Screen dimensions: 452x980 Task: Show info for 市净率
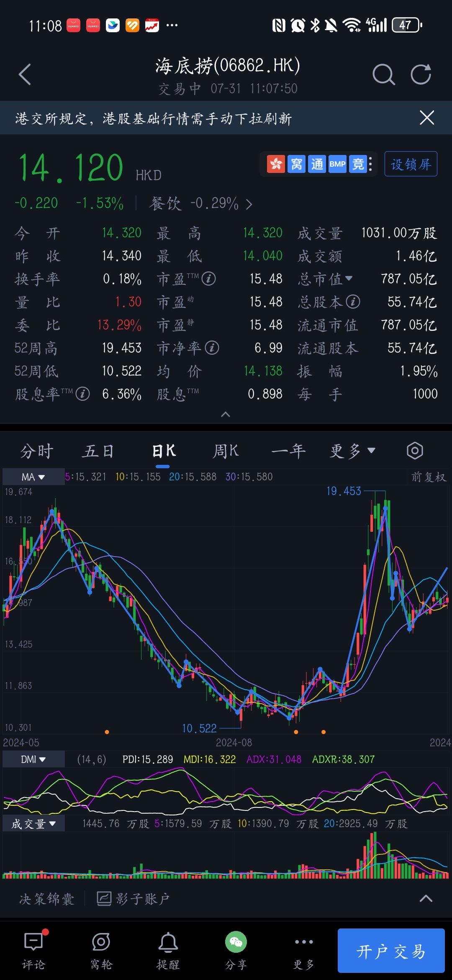[212, 348]
